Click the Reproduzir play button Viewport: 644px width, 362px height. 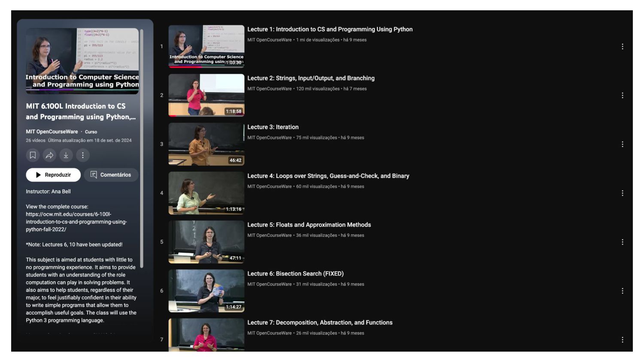(x=53, y=175)
